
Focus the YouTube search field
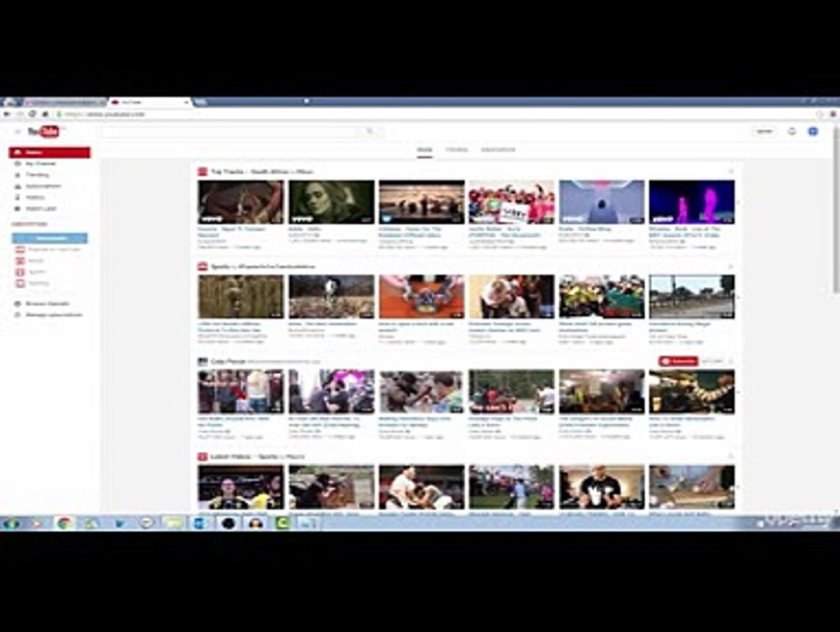(x=230, y=131)
